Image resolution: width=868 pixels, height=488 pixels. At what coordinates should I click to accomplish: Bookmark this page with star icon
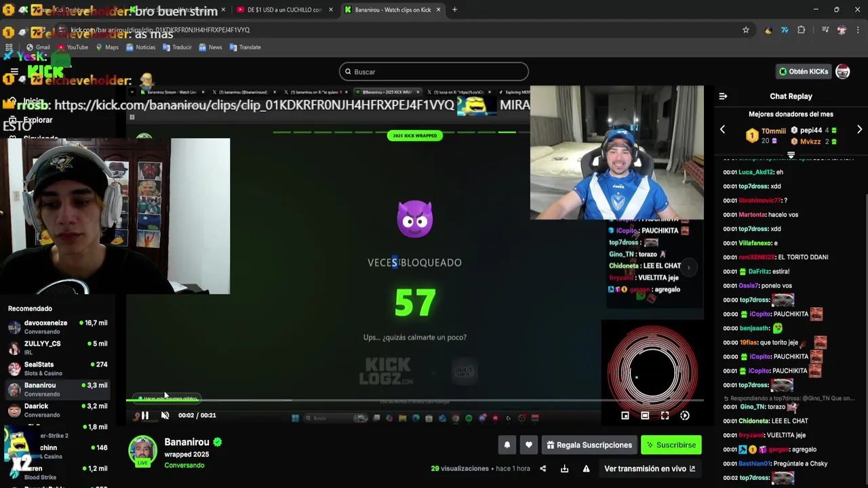point(746,30)
